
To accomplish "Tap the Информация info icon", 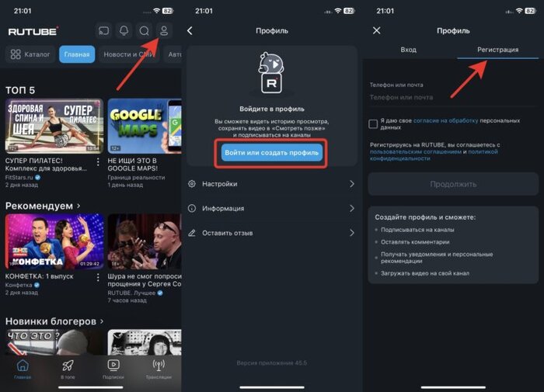I will click(192, 208).
